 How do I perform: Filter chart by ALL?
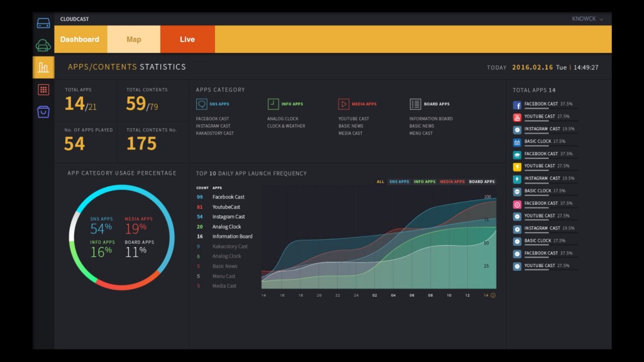(380, 182)
